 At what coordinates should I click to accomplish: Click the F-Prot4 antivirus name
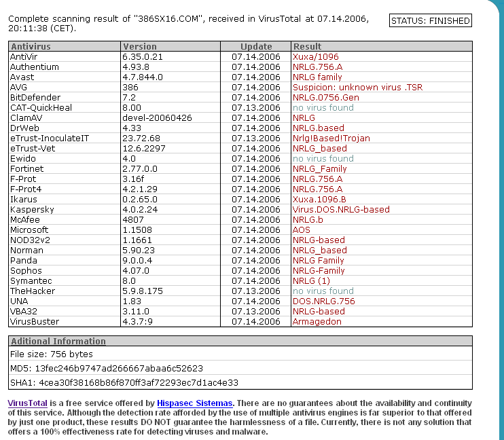pyautogui.click(x=26, y=189)
